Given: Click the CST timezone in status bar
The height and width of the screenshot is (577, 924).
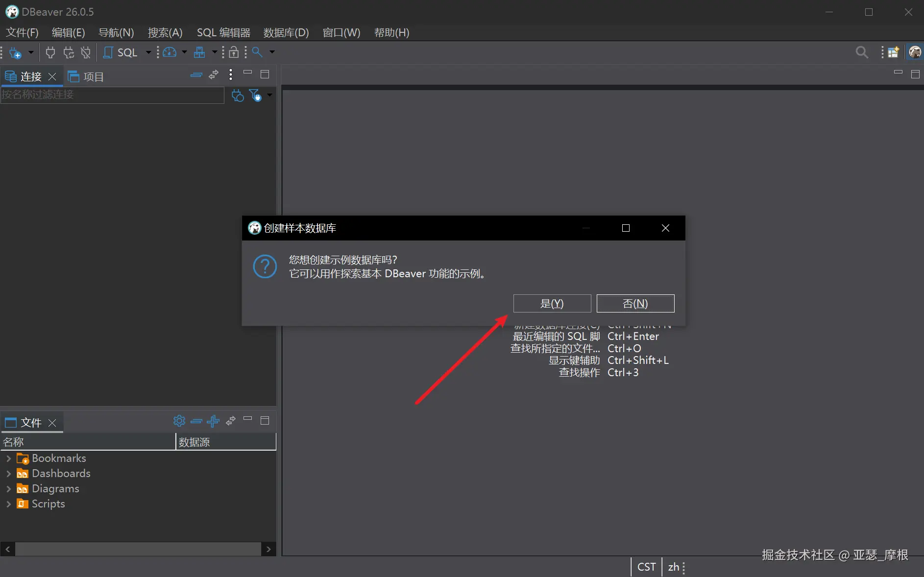Looking at the screenshot, I should point(646,567).
